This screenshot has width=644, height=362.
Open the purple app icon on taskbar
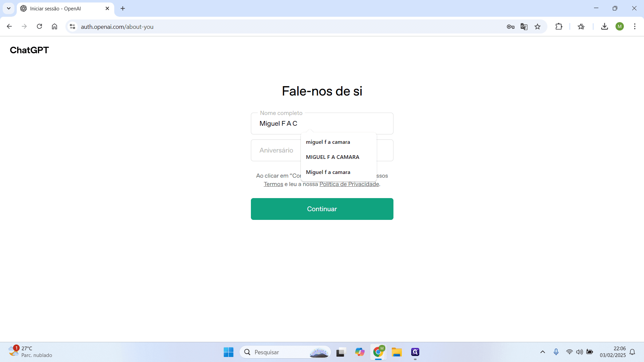(415, 352)
